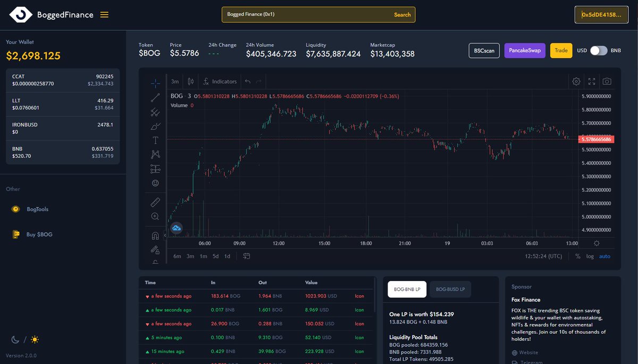Change the candlestick chart style
Screen dimensions: 638x364
[x=191, y=81]
